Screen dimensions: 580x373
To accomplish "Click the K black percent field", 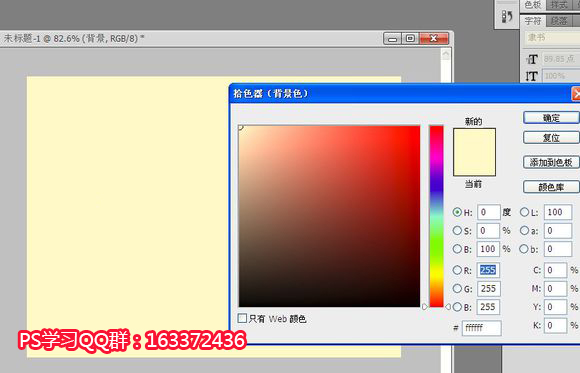I will (x=555, y=325).
